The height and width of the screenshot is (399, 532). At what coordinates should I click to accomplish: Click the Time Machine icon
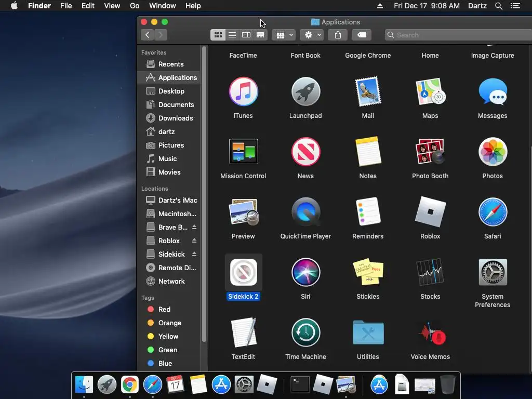(305, 332)
